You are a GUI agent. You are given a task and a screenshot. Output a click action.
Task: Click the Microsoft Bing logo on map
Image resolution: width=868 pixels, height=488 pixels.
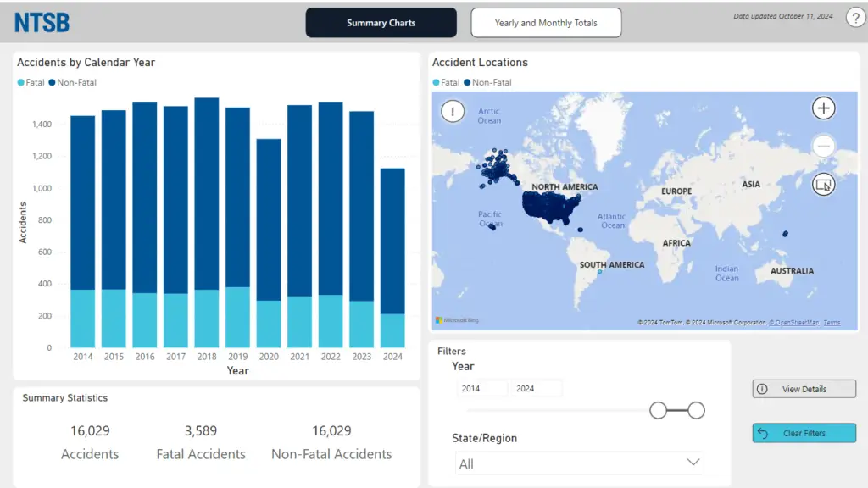pyautogui.click(x=457, y=320)
